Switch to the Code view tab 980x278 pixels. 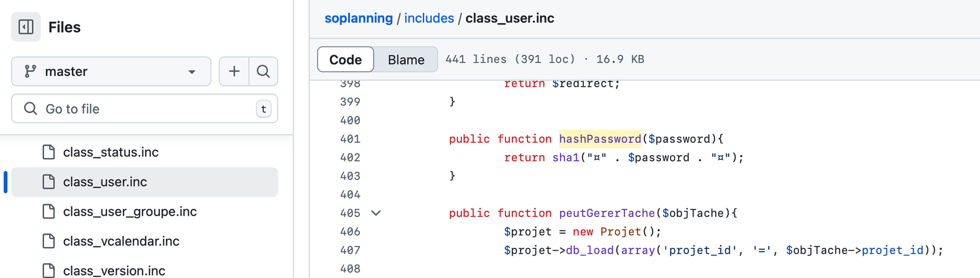[x=346, y=59]
